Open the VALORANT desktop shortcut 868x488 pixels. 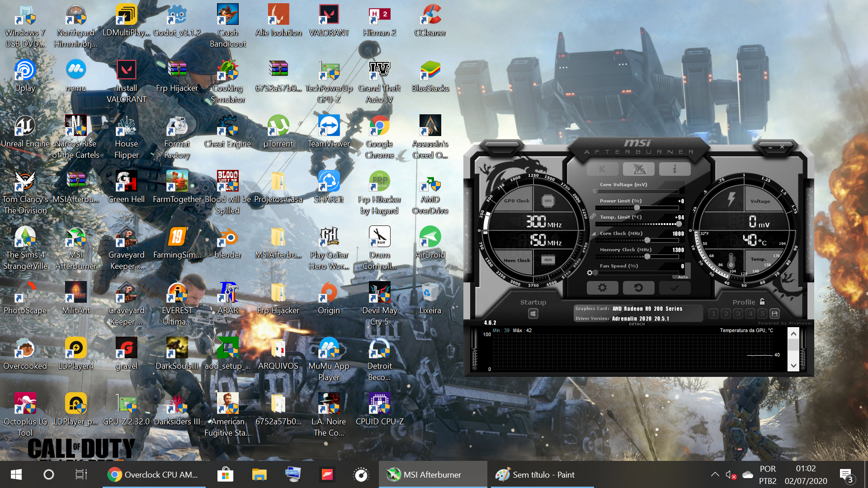point(329,21)
